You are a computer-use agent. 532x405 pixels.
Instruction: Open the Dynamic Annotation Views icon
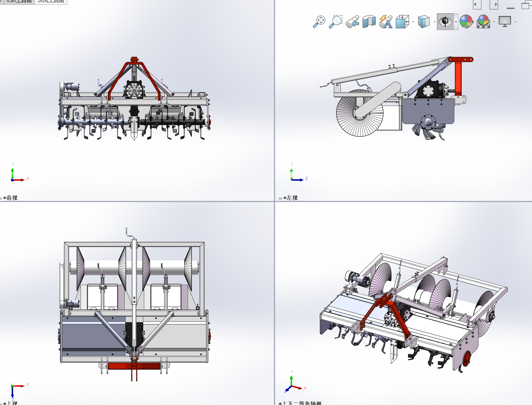385,22
